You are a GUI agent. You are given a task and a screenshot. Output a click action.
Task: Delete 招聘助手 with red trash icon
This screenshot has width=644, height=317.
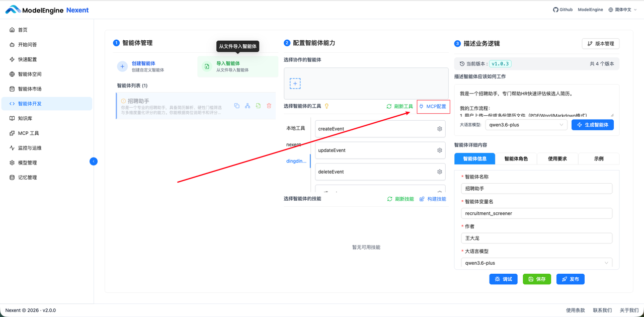coord(269,106)
